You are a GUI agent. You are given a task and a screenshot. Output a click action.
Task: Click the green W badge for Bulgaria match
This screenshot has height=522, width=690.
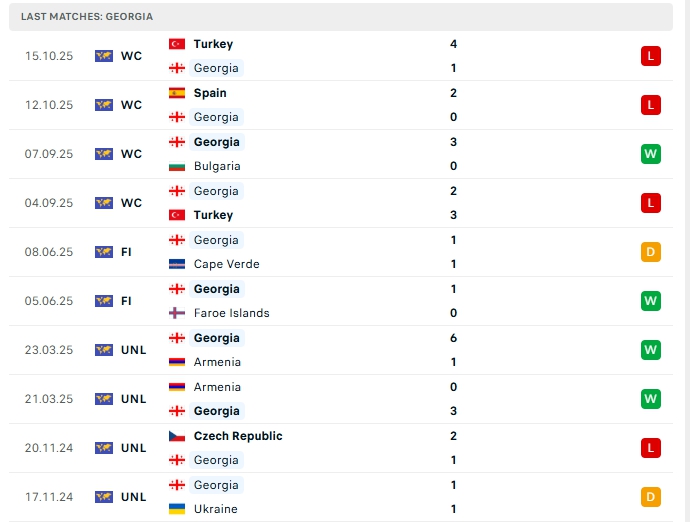click(x=651, y=154)
